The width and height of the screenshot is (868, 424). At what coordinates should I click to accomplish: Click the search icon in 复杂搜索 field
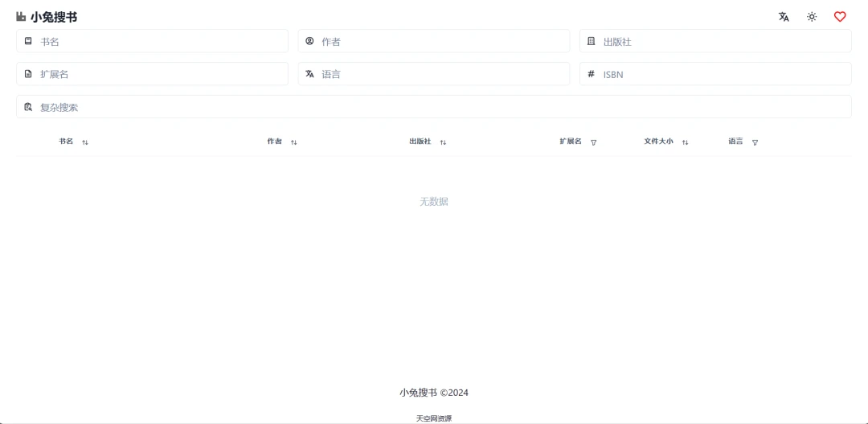pos(28,106)
